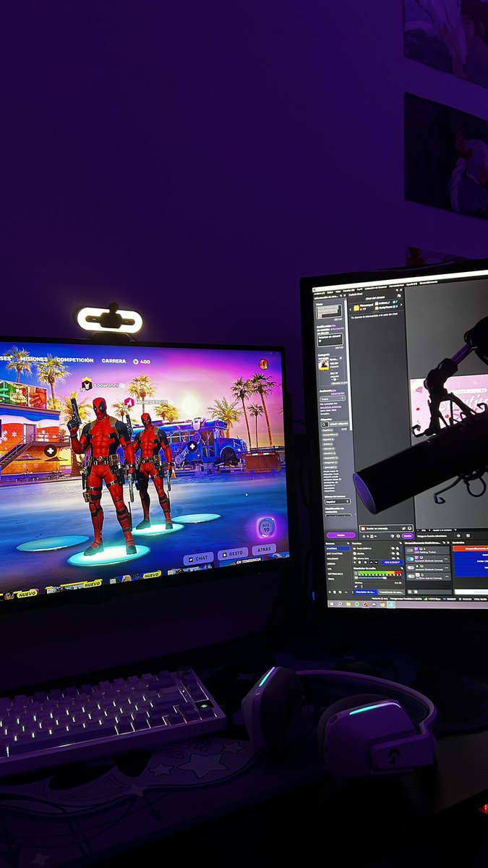The width and height of the screenshot is (488, 868).
Task: Select the STARTING scene in OBS
Action: (337, 548)
